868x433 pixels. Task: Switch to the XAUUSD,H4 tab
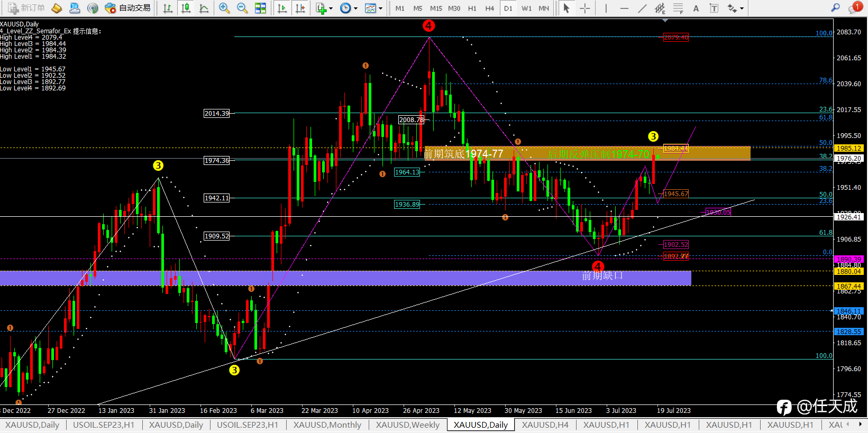[x=545, y=425]
